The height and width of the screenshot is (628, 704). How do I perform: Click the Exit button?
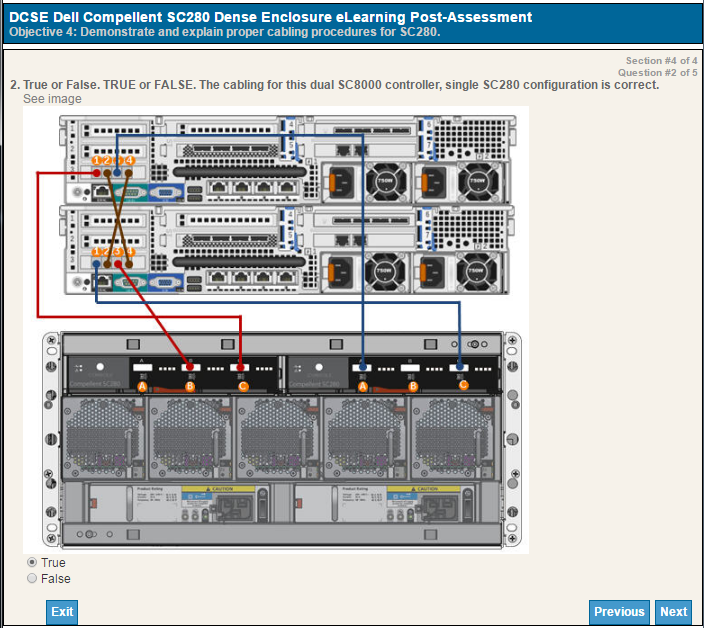coord(62,612)
